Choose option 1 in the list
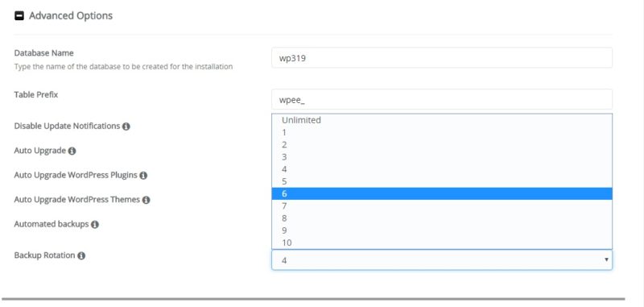This screenshot has width=644, height=307. click(442, 133)
